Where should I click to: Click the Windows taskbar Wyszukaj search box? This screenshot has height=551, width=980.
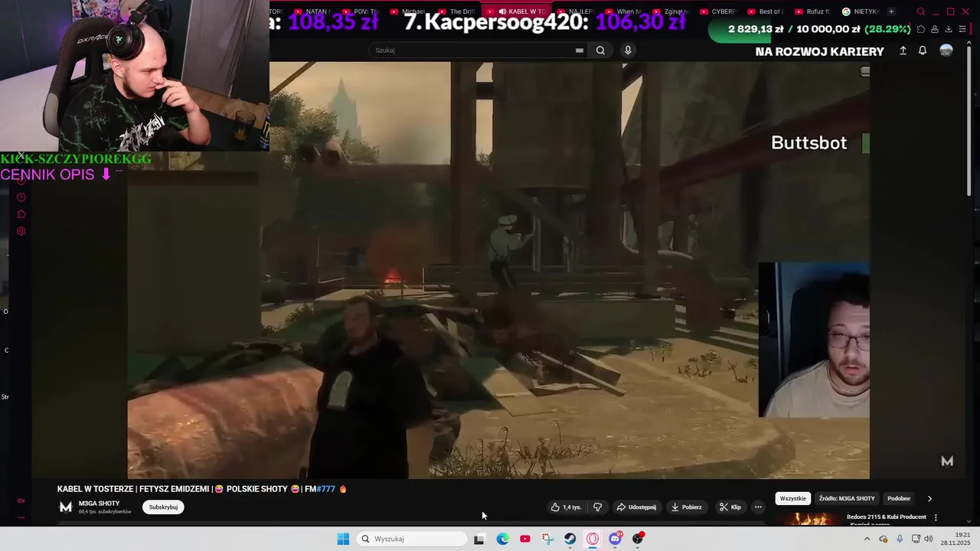tap(412, 539)
